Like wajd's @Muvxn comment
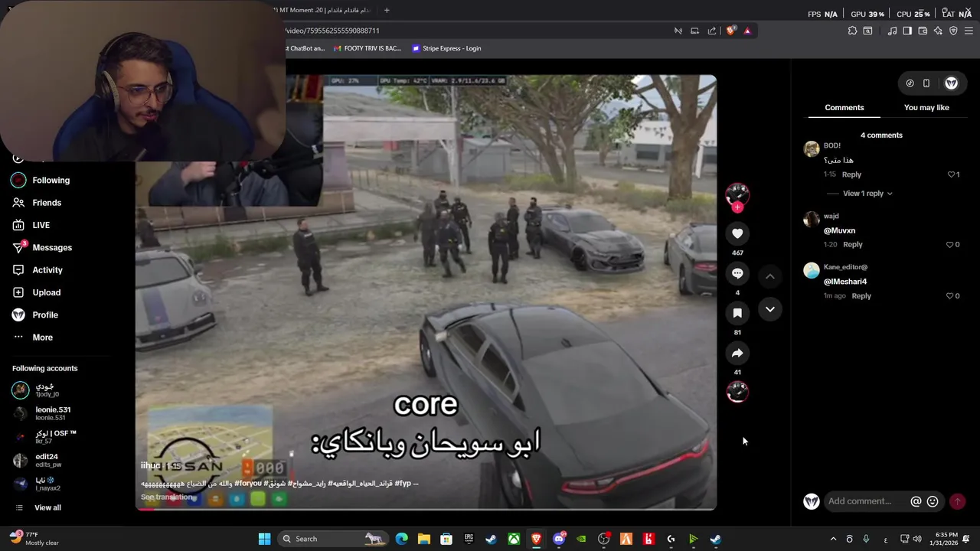This screenshot has width=980, height=551. click(950, 245)
